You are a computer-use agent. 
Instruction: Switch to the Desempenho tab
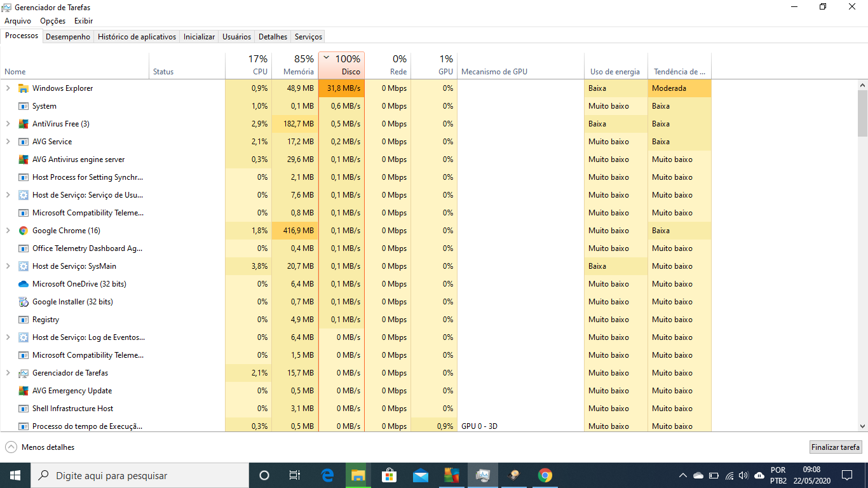68,37
